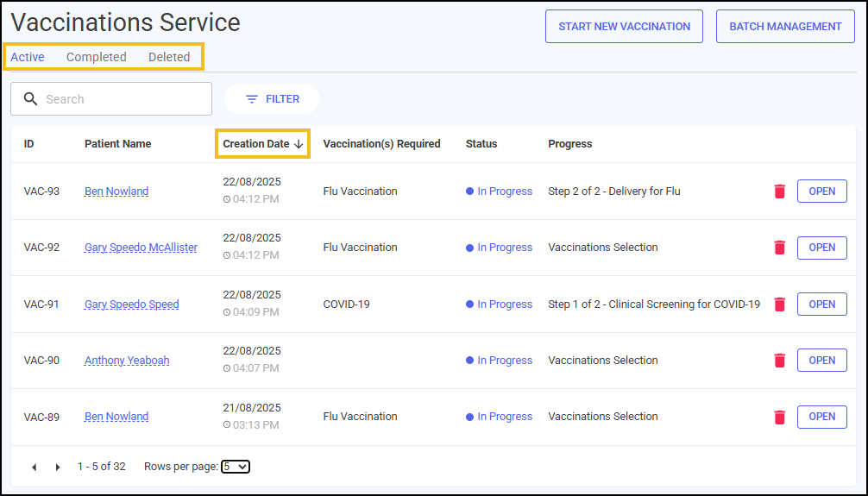Open record VAC-91

pos(822,304)
